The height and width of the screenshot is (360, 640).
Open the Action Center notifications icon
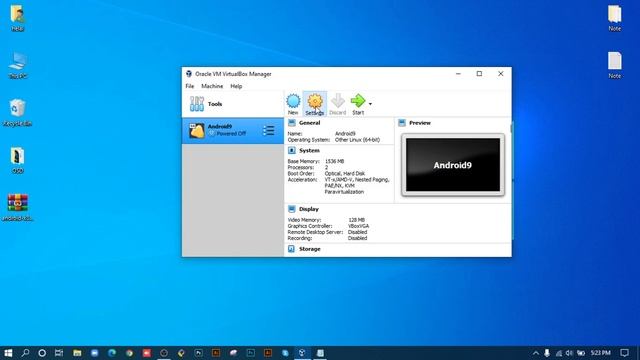point(624,353)
